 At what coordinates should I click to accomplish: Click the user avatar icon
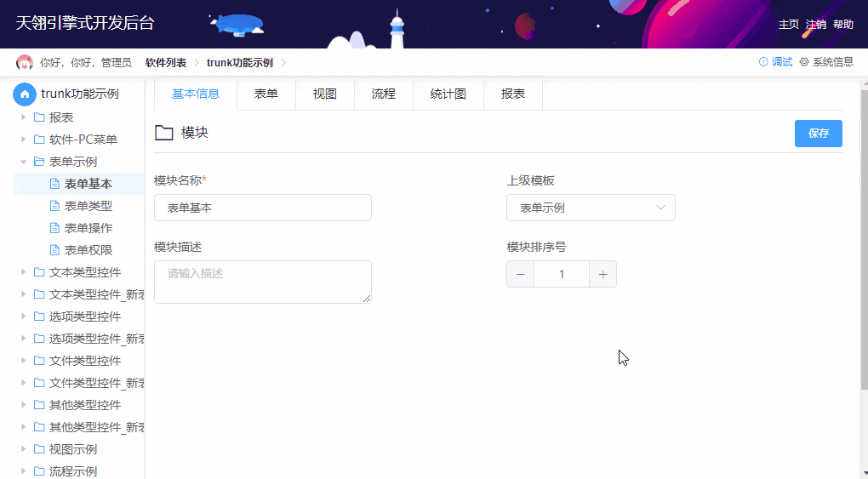[25, 63]
